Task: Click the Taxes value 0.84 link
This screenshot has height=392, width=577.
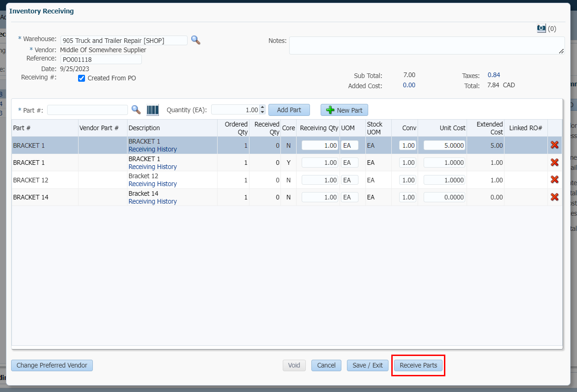Action: click(x=494, y=75)
